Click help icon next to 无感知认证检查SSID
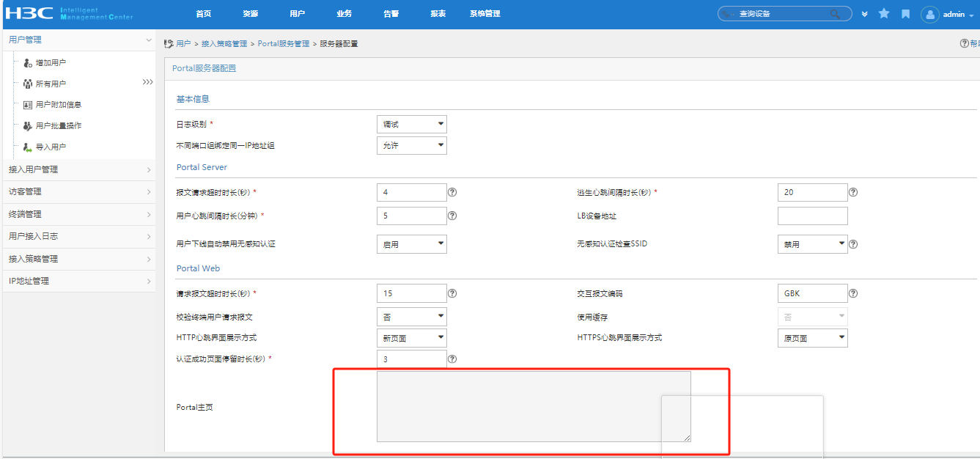This screenshot has width=980, height=459. click(x=853, y=244)
